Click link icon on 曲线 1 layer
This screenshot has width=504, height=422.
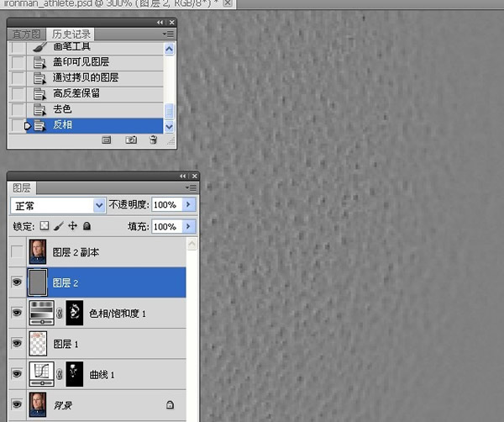point(60,374)
